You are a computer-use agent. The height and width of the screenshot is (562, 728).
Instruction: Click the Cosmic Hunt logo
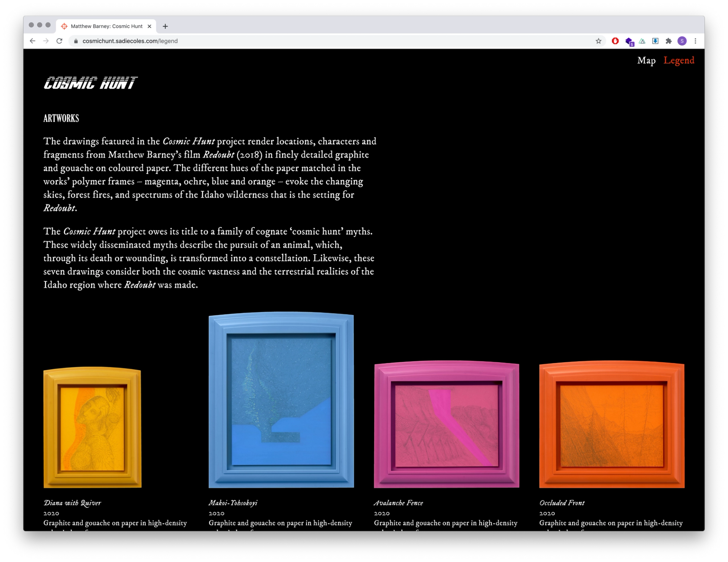(90, 83)
